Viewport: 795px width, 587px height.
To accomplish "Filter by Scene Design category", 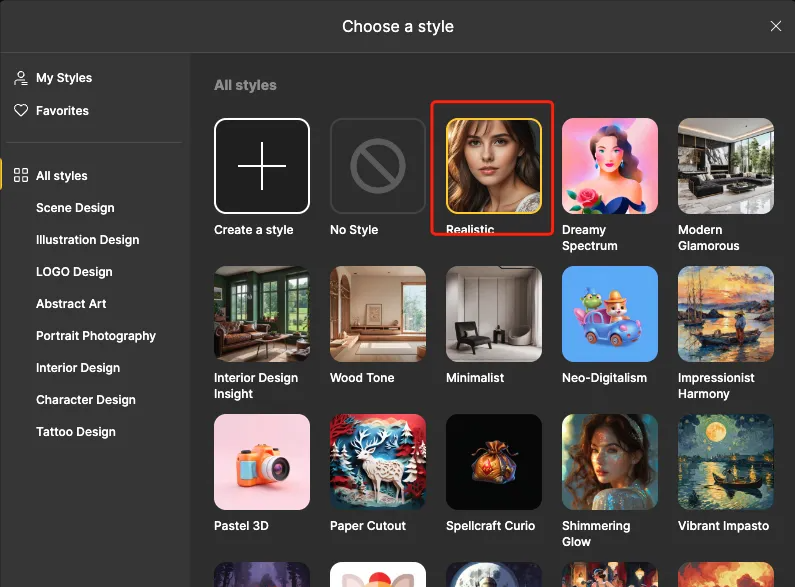I will pyautogui.click(x=75, y=208).
